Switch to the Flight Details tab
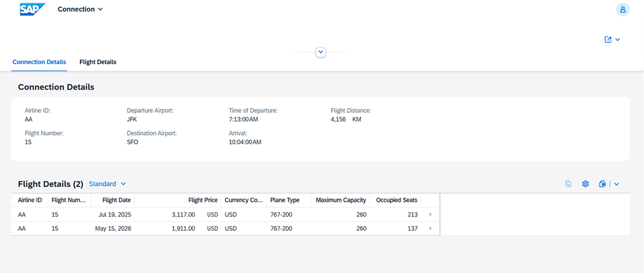Viewport: 644px width, 273px height. [98, 62]
